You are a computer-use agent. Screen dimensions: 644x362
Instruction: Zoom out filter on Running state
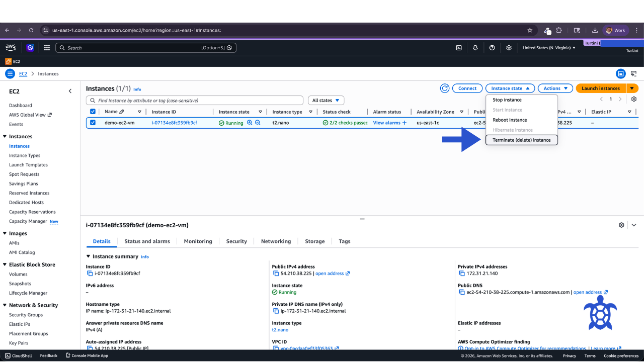pos(258,123)
